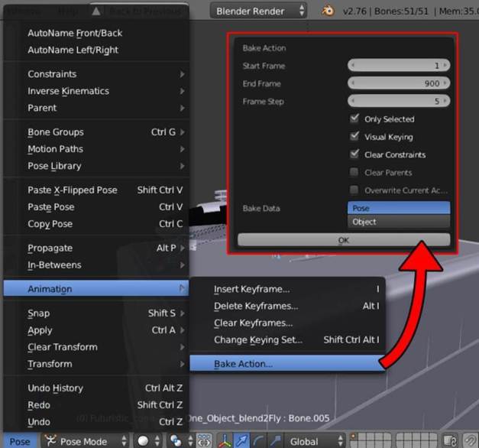Select the rotate manipulator arc icon
This screenshot has width=479, height=448.
(x=258, y=441)
